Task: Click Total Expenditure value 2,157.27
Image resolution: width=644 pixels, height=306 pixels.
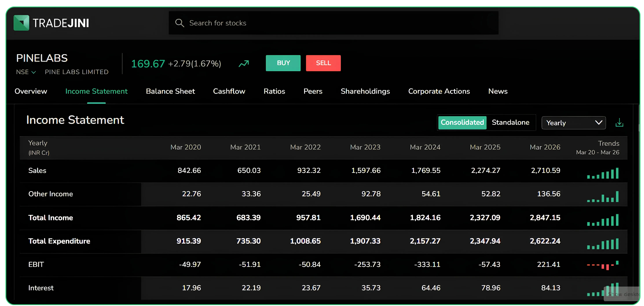Action: coord(425,241)
